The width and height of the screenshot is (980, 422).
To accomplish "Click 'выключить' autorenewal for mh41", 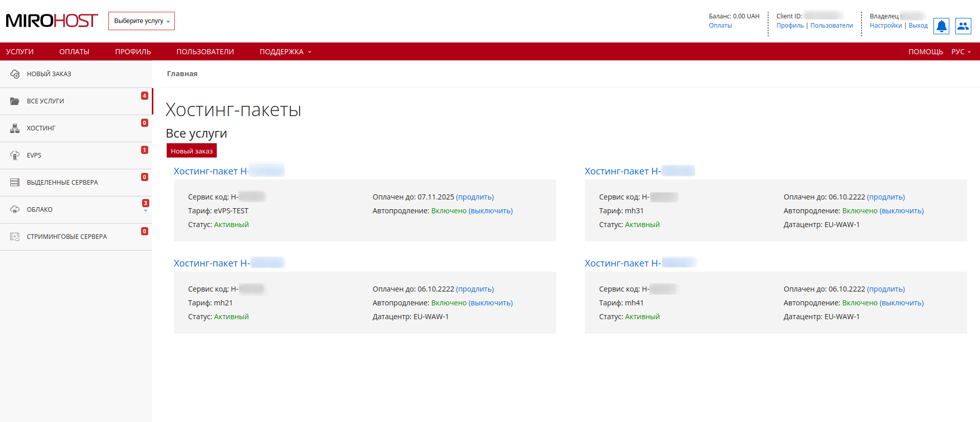I will 902,303.
